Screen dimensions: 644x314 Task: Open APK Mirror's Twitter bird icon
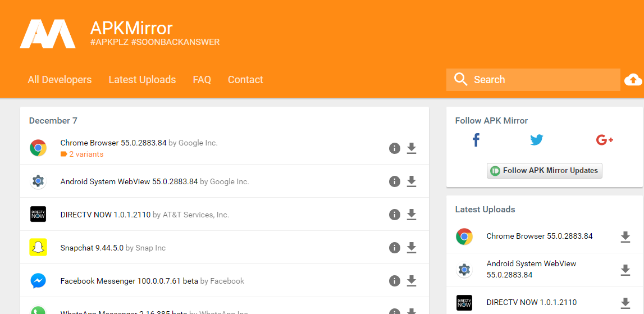tap(536, 140)
